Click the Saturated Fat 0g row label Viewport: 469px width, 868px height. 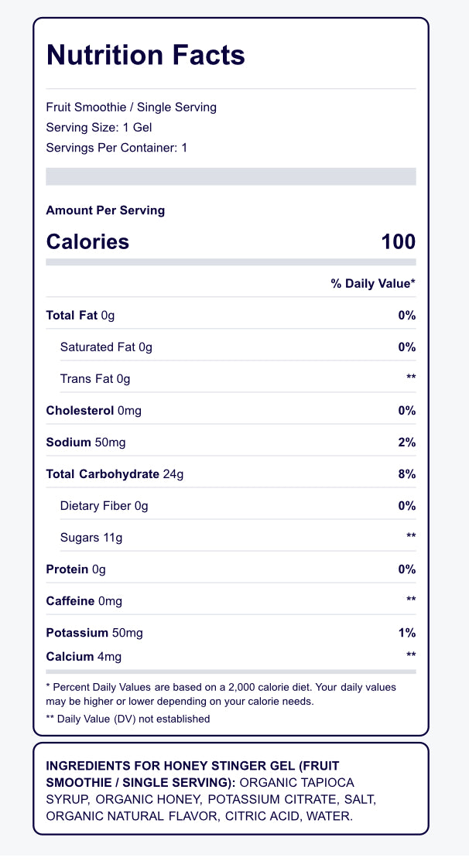(x=106, y=347)
